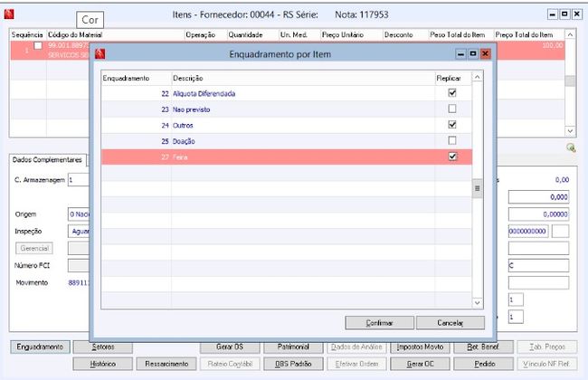
Task: Click the Operação column header
Action: pos(205,35)
